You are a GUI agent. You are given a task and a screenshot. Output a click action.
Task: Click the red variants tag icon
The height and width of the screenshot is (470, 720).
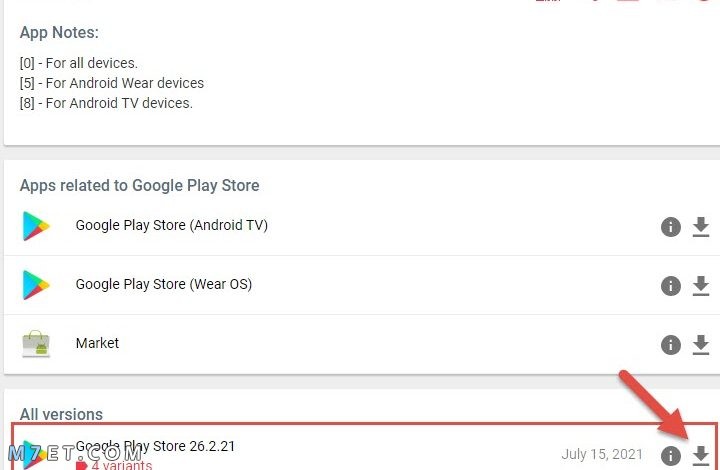click(x=82, y=465)
